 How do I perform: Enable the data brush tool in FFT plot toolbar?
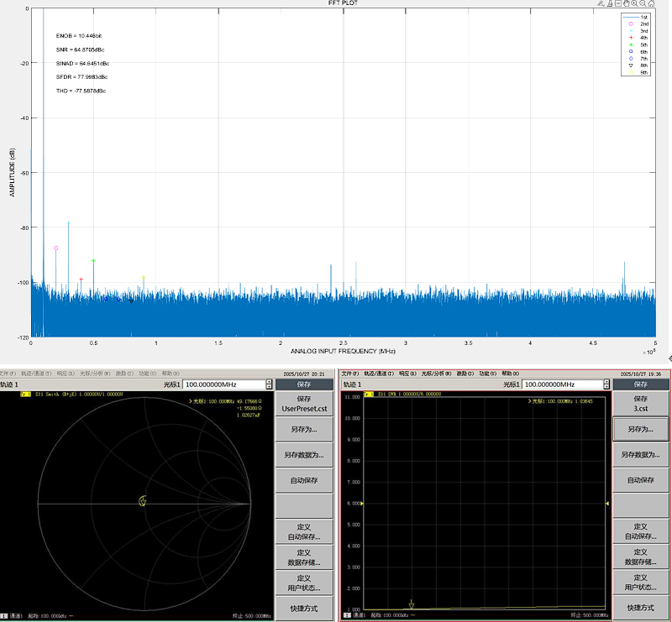tap(608, 4)
